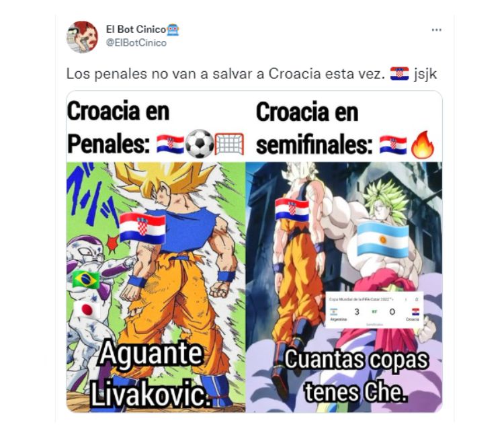
Task: Open the El Bot Cinico display name
Action: coord(136,30)
